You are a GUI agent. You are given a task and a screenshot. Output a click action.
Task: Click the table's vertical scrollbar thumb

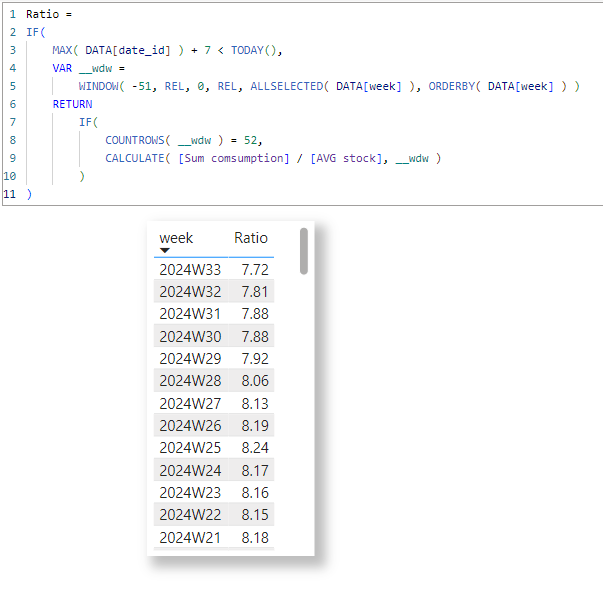(x=304, y=251)
